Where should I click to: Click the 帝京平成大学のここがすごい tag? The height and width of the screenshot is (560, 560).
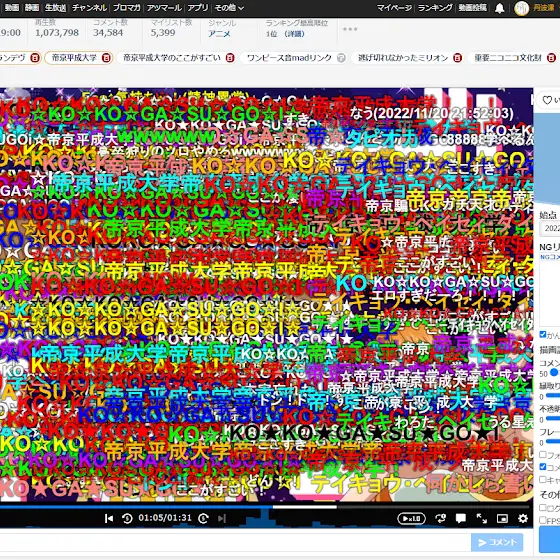(x=172, y=58)
